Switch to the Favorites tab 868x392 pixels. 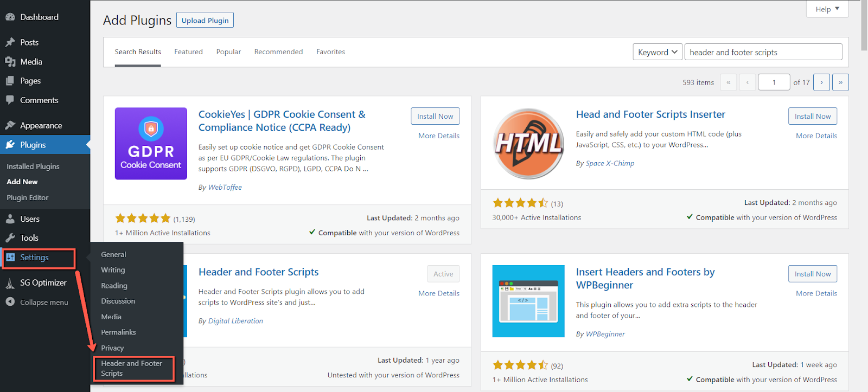click(x=330, y=52)
